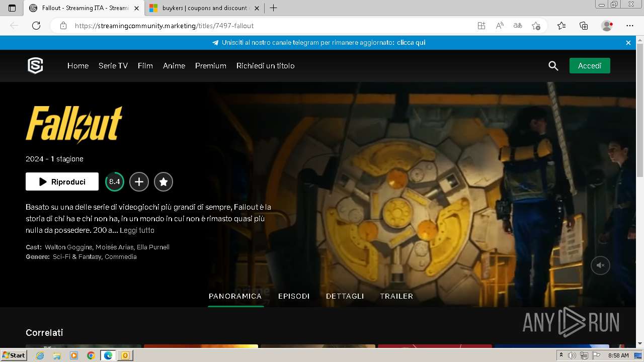Open the media player taskbar icon
644x362 pixels.
click(74, 355)
